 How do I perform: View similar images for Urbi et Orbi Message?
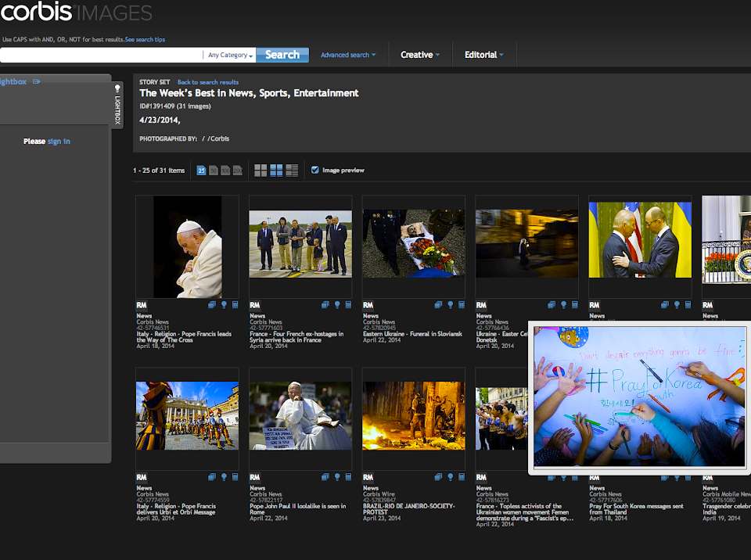(x=212, y=477)
